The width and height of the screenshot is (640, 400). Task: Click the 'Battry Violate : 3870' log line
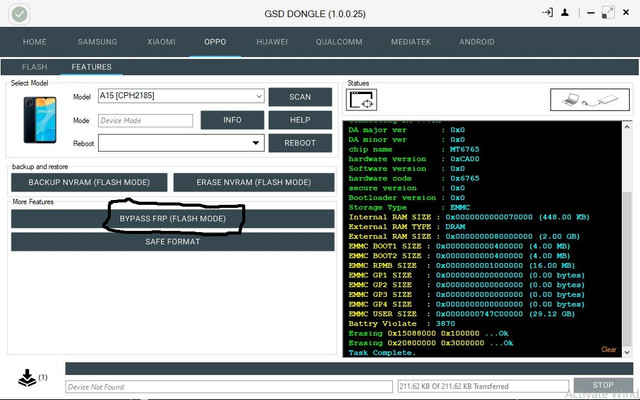pos(402,324)
